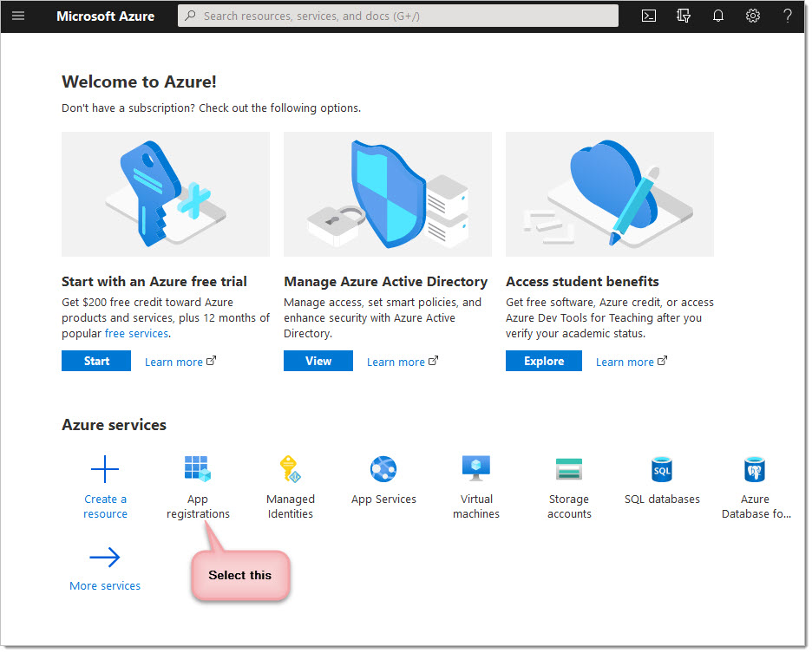Click the free trial key illustration
This screenshot has width=812, height=653.
tap(166, 194)
